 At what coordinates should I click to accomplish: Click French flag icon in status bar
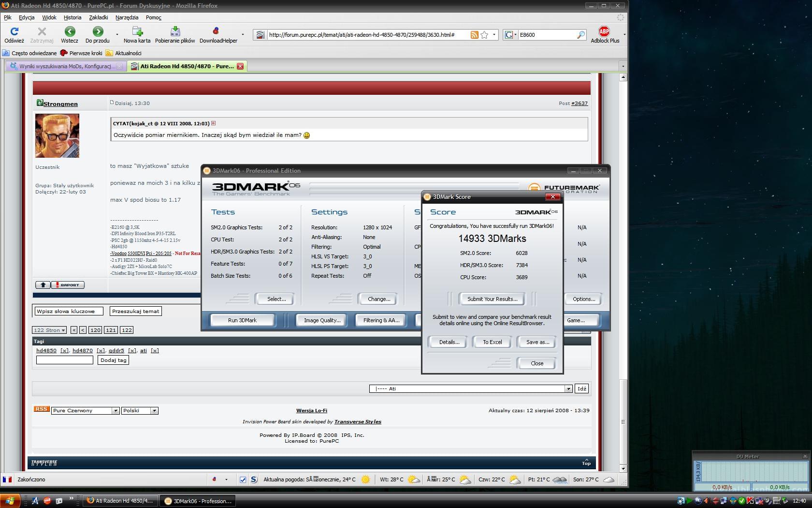tap(7, 479)
